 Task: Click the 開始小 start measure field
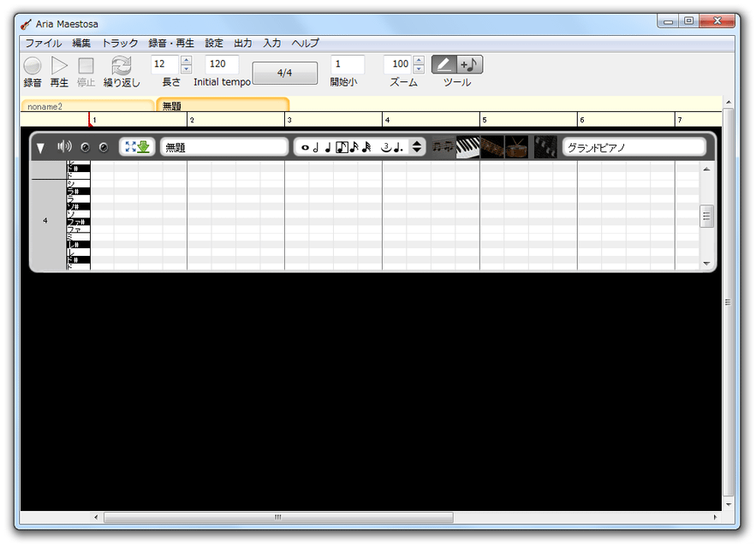click(x=347, y=64)
